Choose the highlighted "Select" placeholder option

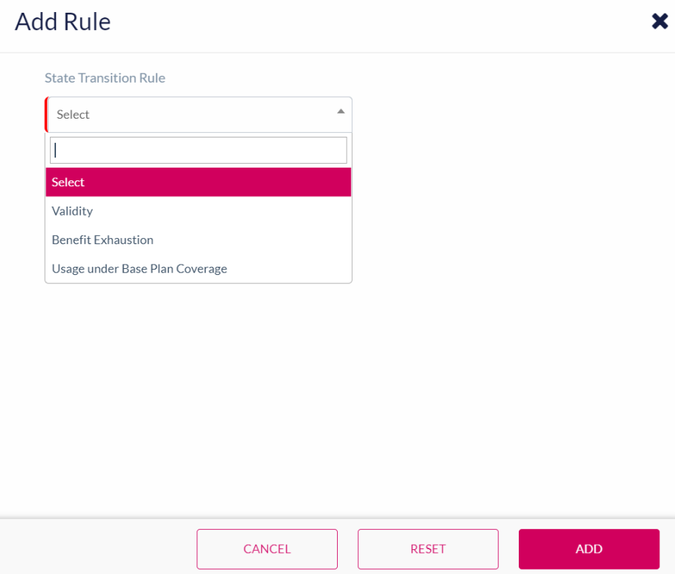pyautogui.click(x=198, y=182)
